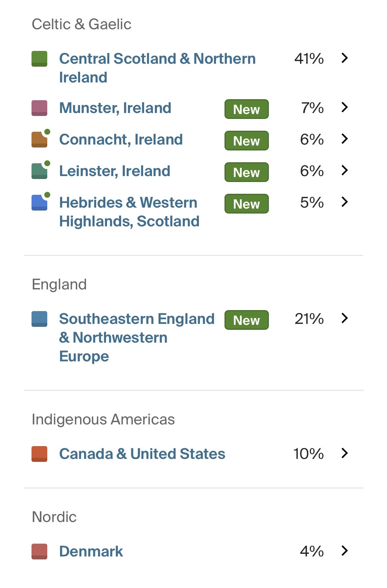Open Canada & United States chevron
This screenshot has width=387, height=588.
pyautogui.click(x=344, y=453)
